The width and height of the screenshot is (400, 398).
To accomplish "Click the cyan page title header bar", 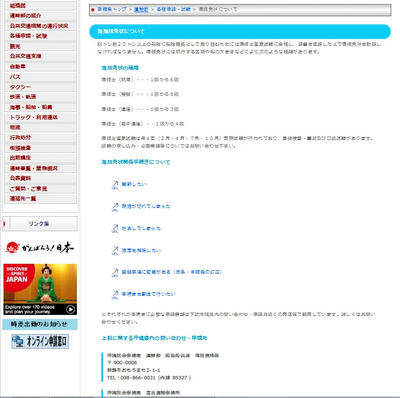I will pyautogui.click(x=240, y=31).
